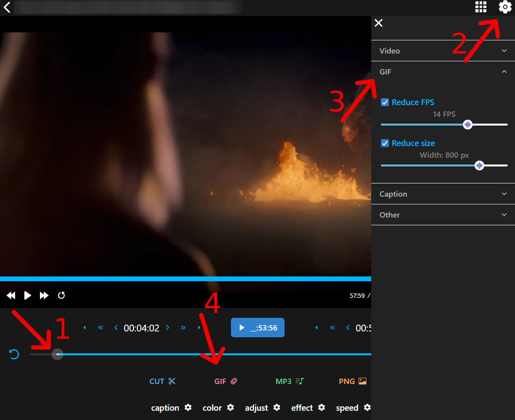Step start time back by smallest increment
The width and height of the screenshot is (515, 420).
85,328
